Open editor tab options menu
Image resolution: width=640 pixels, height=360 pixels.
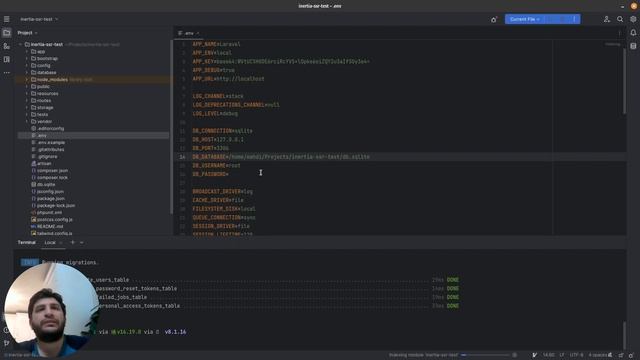point(620,33)
